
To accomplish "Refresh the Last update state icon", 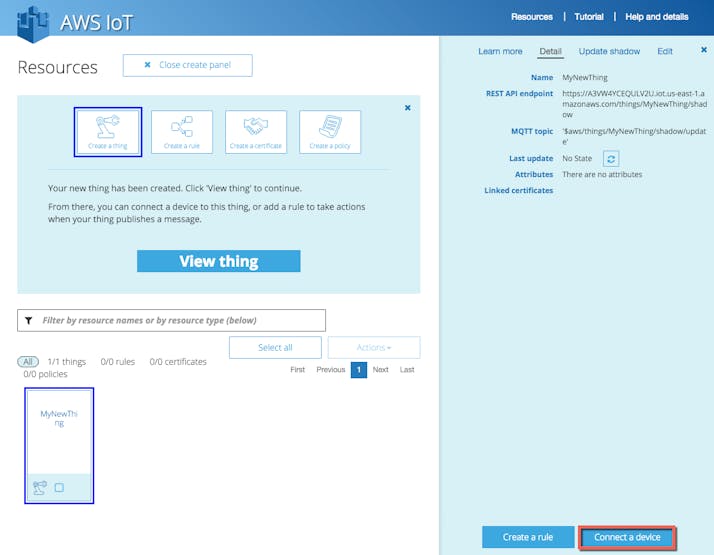I will (x=611, y=159).
